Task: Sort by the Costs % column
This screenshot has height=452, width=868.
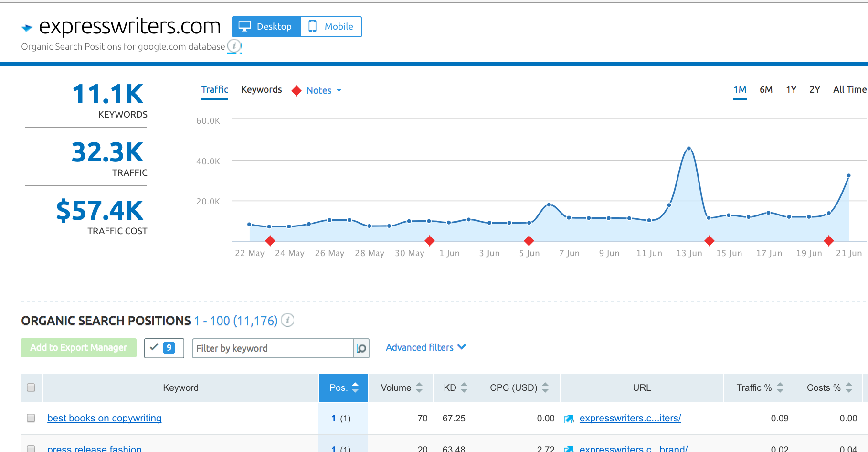Action: [x=829, y=388]
